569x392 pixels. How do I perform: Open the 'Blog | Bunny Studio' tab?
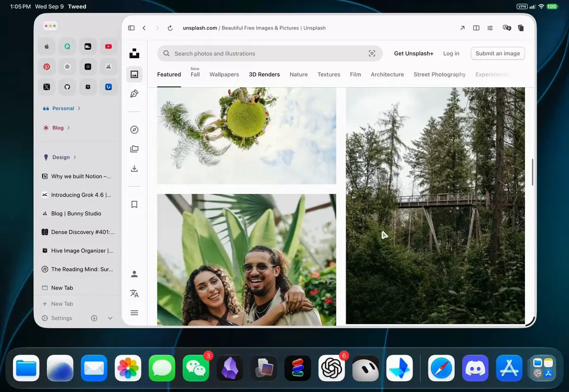(78, 213)
